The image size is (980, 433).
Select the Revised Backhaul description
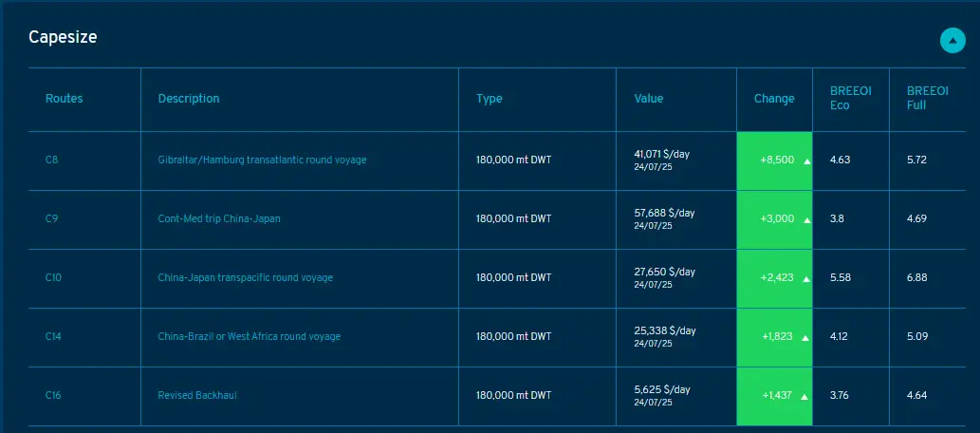point(197,395)
